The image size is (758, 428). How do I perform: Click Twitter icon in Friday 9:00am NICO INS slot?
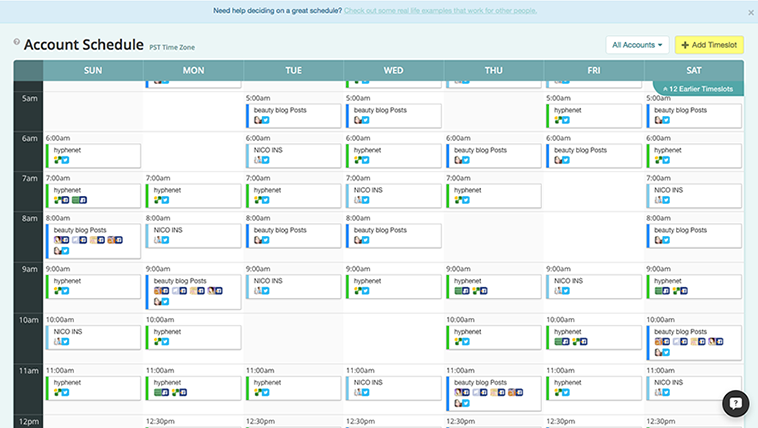pos(565,291)
